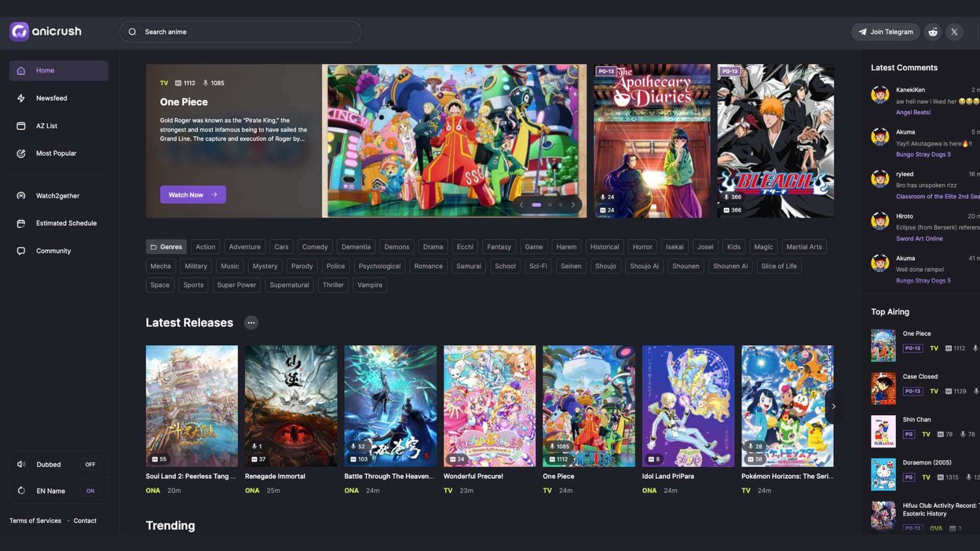Click the Newsfeed lightning icon
The height and width of the screenshot is (551, 980).
[21, 98]
